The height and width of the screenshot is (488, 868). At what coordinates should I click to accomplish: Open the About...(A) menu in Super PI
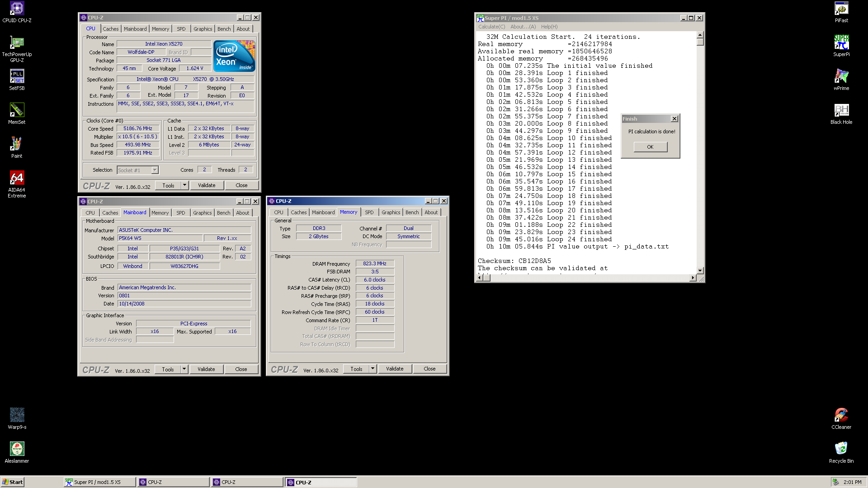pyautogui.click(x=523, y=27)
